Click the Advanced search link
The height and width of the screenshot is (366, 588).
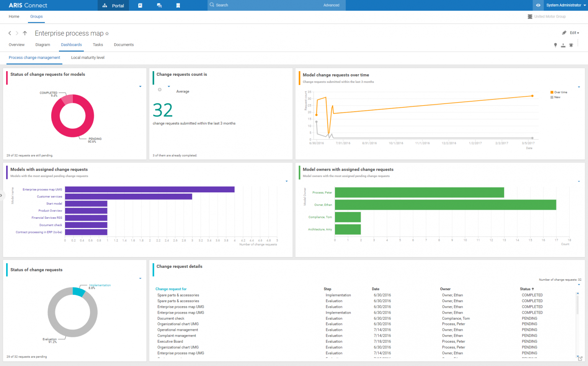(x=332, y=5)
